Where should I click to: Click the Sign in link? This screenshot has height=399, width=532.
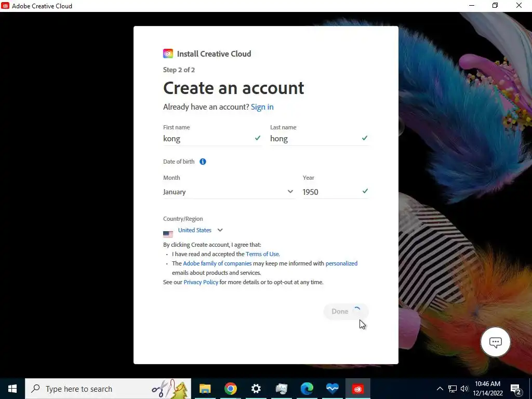(x=262, y=107)
